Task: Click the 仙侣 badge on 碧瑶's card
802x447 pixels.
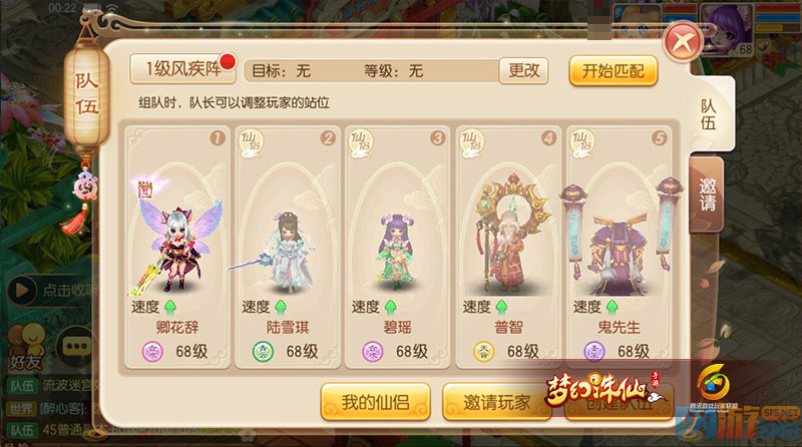Action: 361,143
